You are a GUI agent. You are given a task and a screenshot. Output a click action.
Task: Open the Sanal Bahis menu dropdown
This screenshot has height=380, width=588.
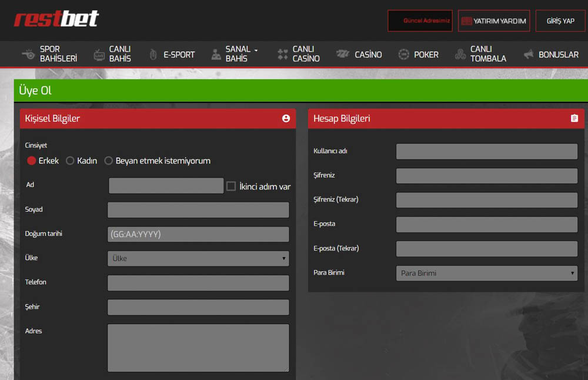click(x=241, y=54)
